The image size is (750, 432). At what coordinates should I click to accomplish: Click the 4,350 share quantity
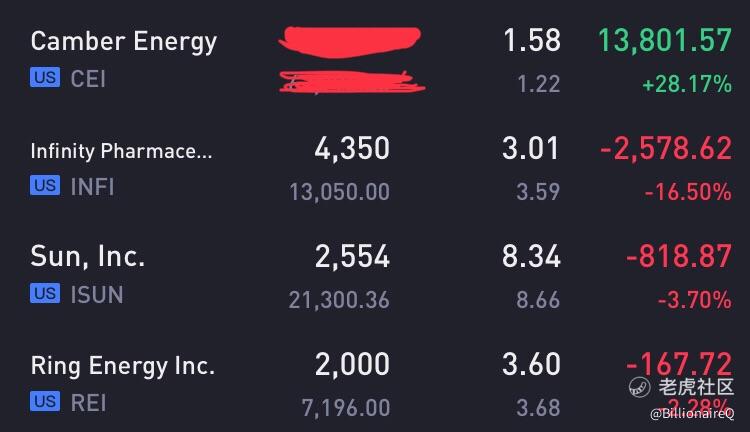click(x=352, y=148)
